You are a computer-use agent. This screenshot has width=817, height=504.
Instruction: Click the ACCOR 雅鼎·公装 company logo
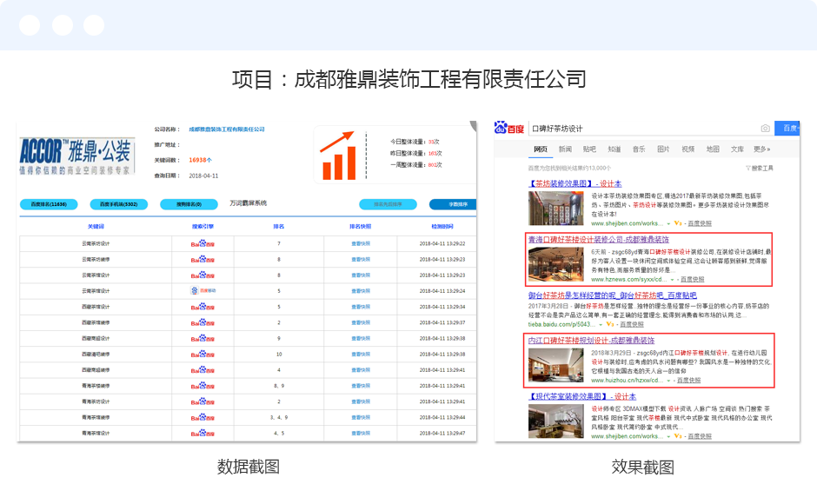[x=76, y=154]
